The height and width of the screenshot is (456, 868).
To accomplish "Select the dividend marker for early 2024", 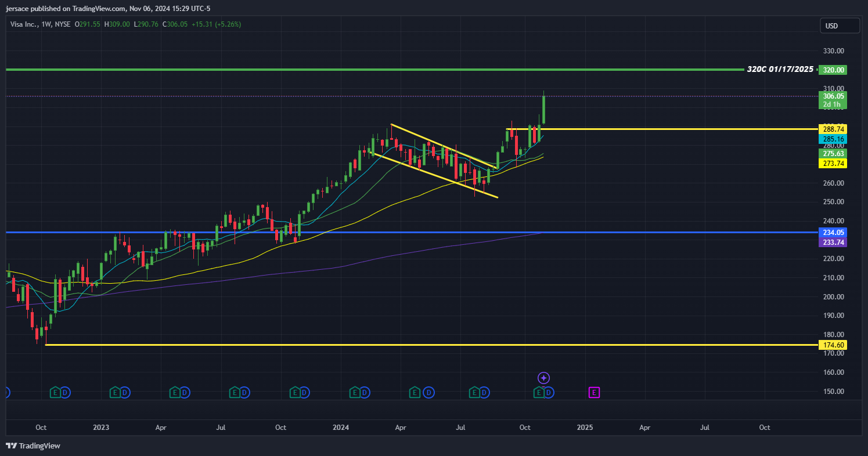I will tap(365, 393).
